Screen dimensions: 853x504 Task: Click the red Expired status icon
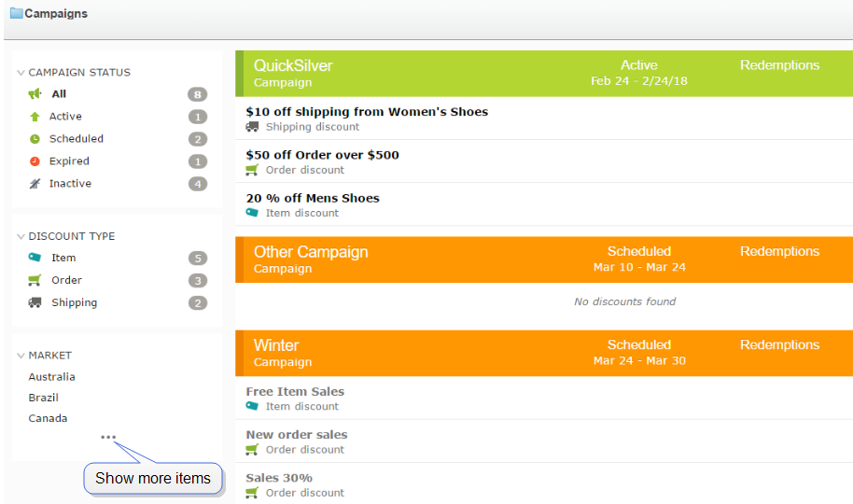coord(35,161)
